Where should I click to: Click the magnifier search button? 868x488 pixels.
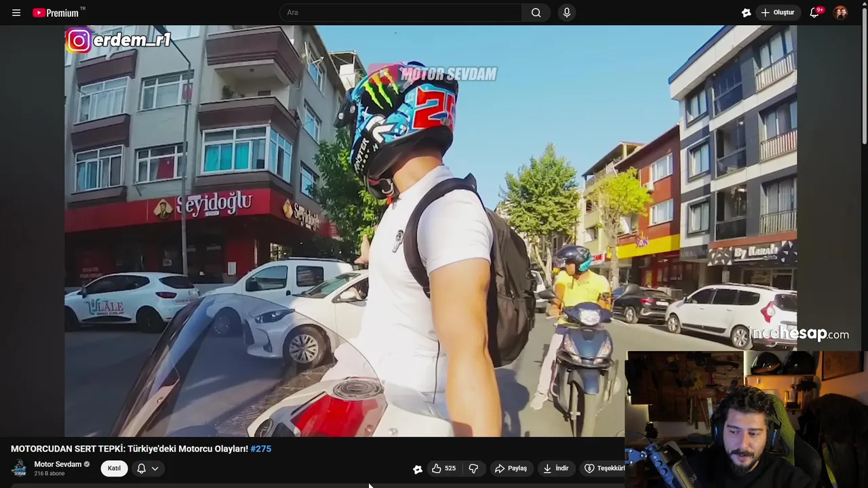click(536, 12)
